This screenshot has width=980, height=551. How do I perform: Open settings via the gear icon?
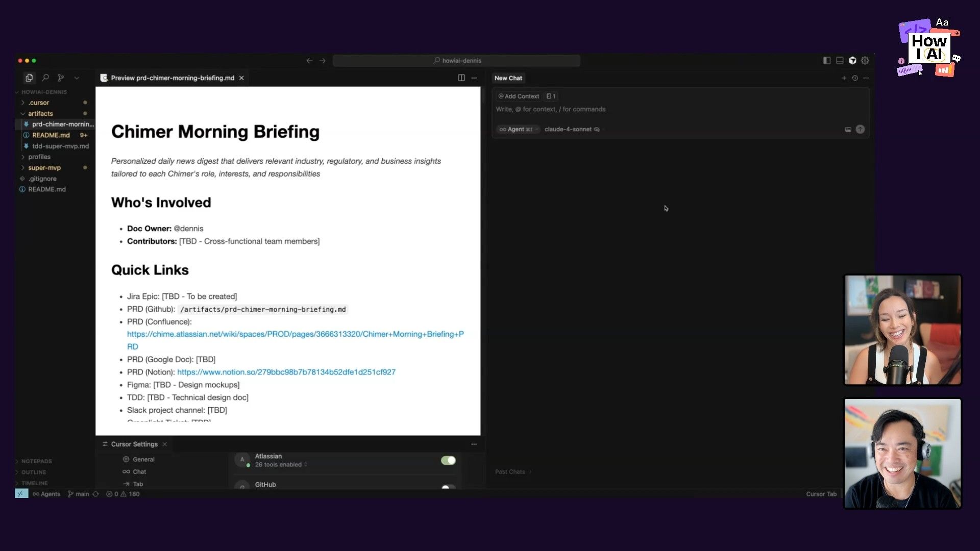[x=865, y=60]
